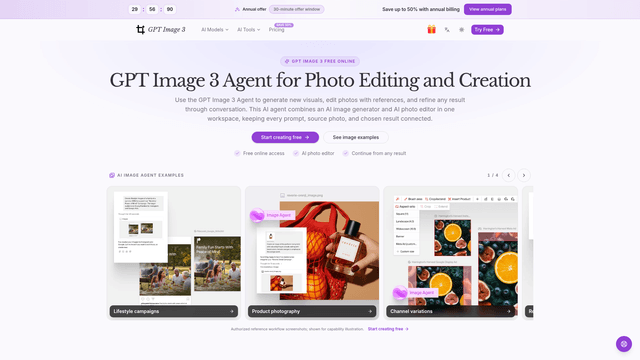The image size is (640, 360).
Task: Click the arrow on Product photography card
Action: point(370,311)
